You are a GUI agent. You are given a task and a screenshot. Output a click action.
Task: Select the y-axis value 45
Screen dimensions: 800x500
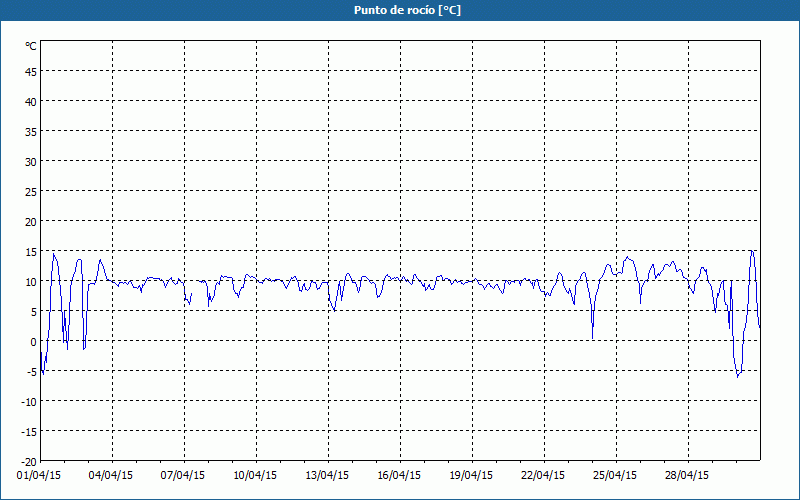[31, 72]
